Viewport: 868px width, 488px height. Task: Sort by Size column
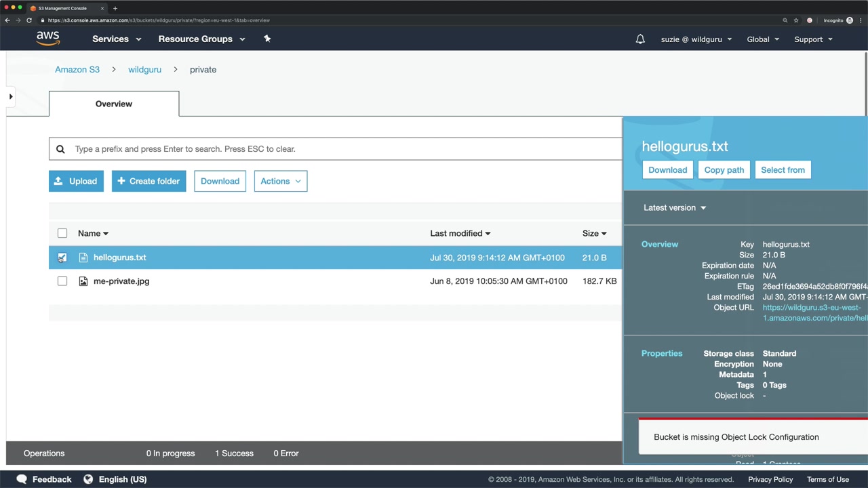point(594,233)
